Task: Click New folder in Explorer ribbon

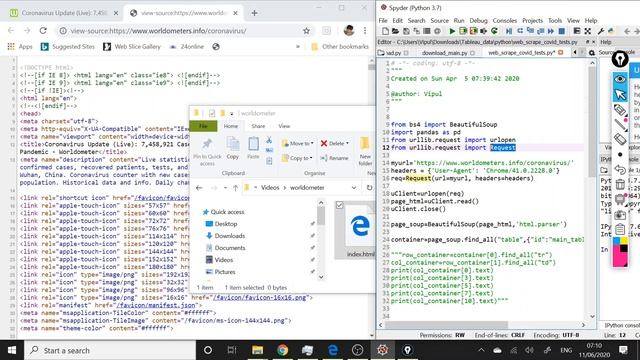Action: [x=365, y=151]
